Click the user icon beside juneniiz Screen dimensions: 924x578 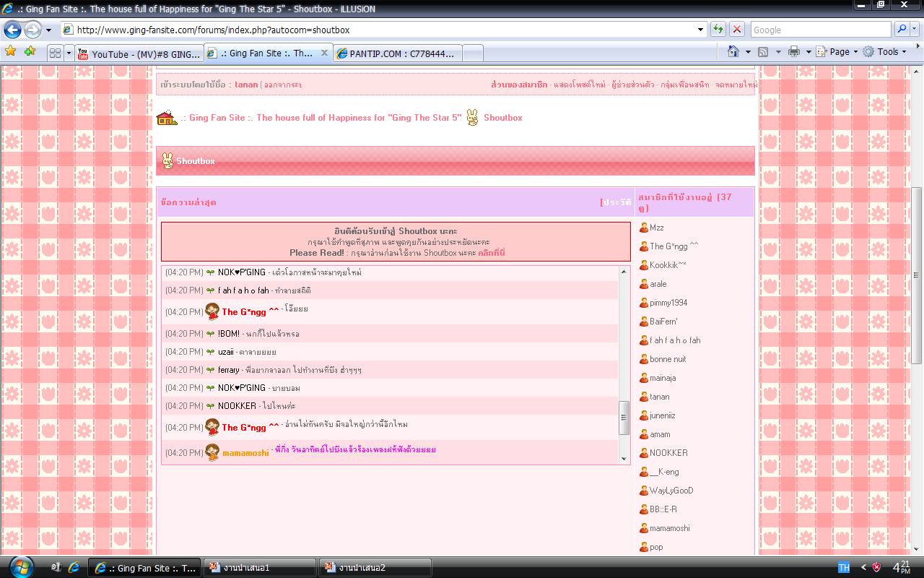point(644,415)
